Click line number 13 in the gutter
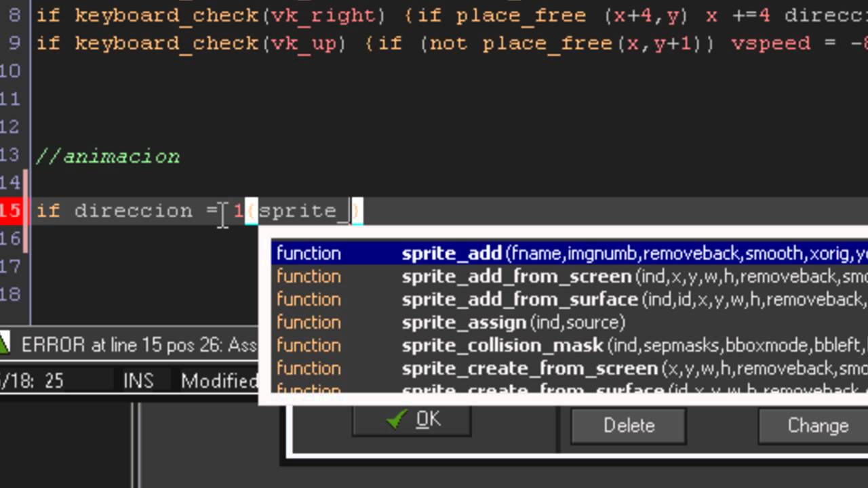 pyautogui.click(x=9, y=155)
